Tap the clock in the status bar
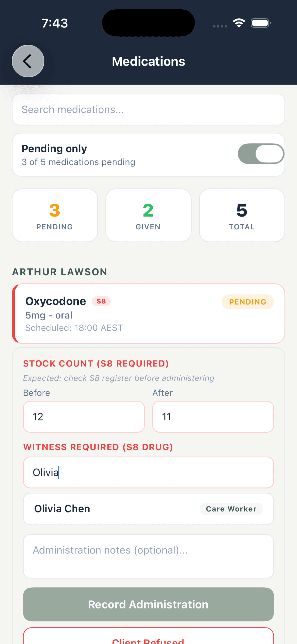This screenshot has height=644, width=297. click(x=54, y=23)
